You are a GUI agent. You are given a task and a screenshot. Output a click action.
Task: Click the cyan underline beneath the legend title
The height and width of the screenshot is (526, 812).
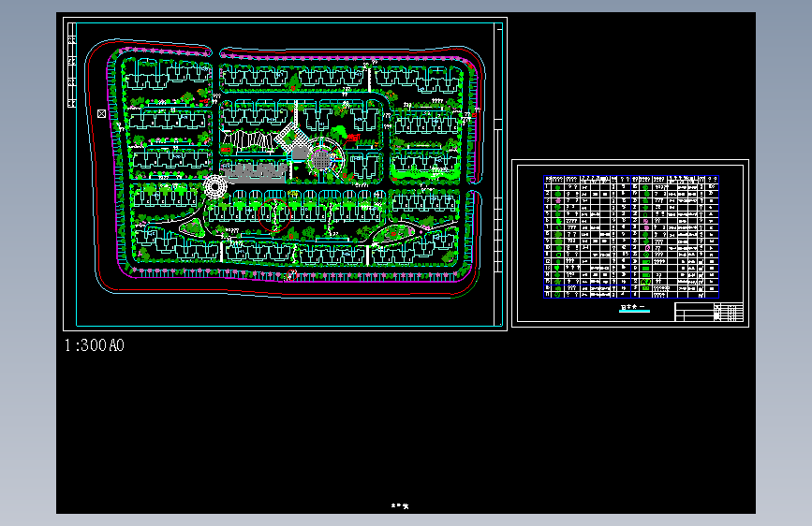pos(634,311)
